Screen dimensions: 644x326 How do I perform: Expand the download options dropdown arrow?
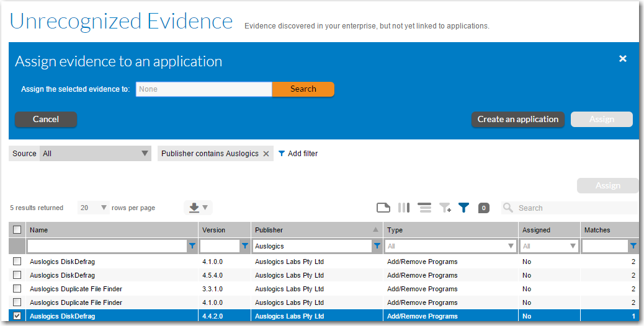tap(205, 208)
